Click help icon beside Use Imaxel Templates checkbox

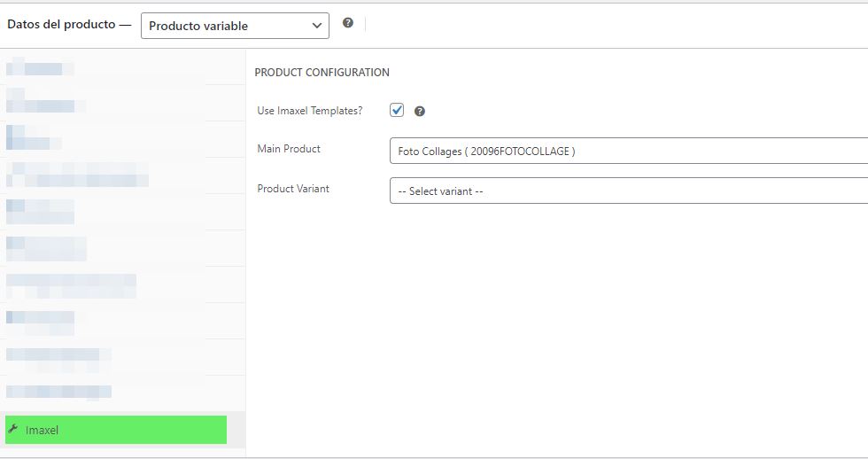(x=420, y=112)
